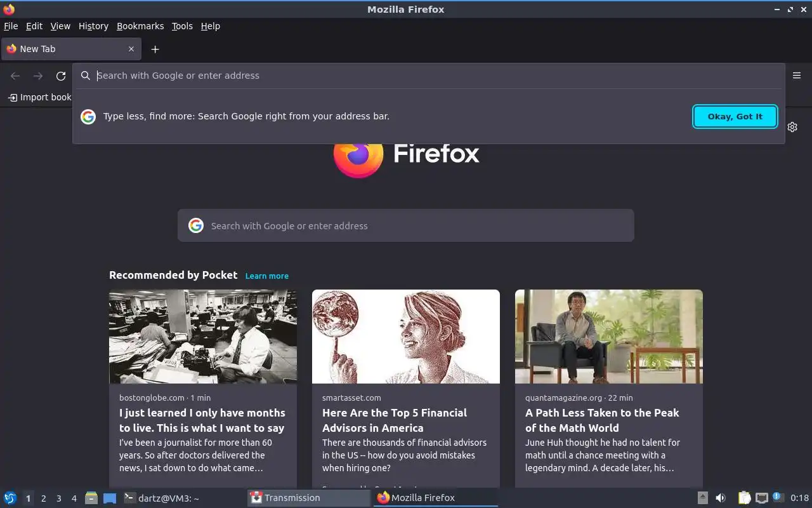Select the New Tab tab
Viewport: 812px width, 508px height.
[x=70, y=49]
